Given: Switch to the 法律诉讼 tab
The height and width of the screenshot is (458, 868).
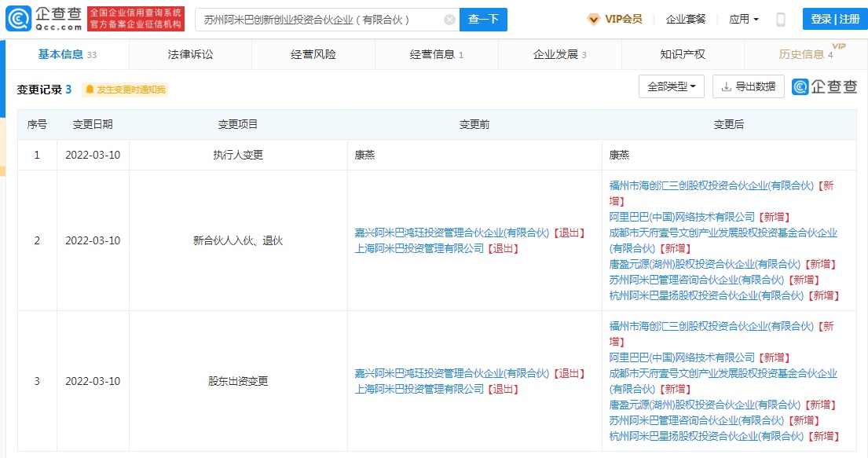Looking at the screenshot, I should point(190,54).
